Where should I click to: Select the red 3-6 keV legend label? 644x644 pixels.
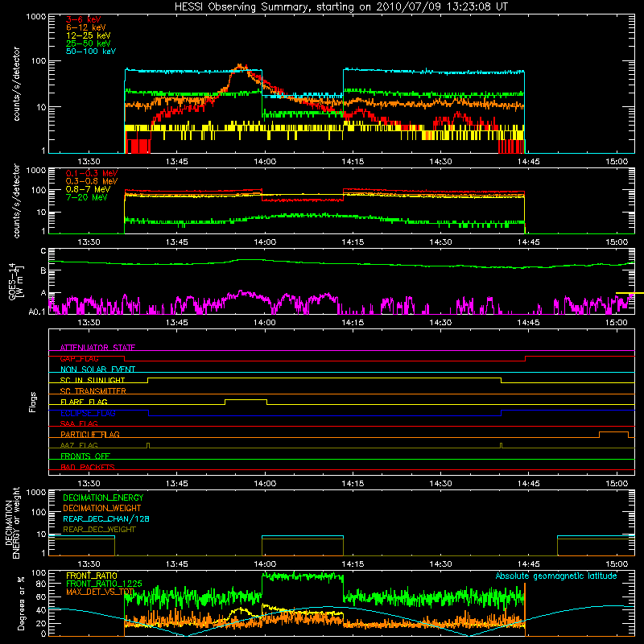[84, 19]
